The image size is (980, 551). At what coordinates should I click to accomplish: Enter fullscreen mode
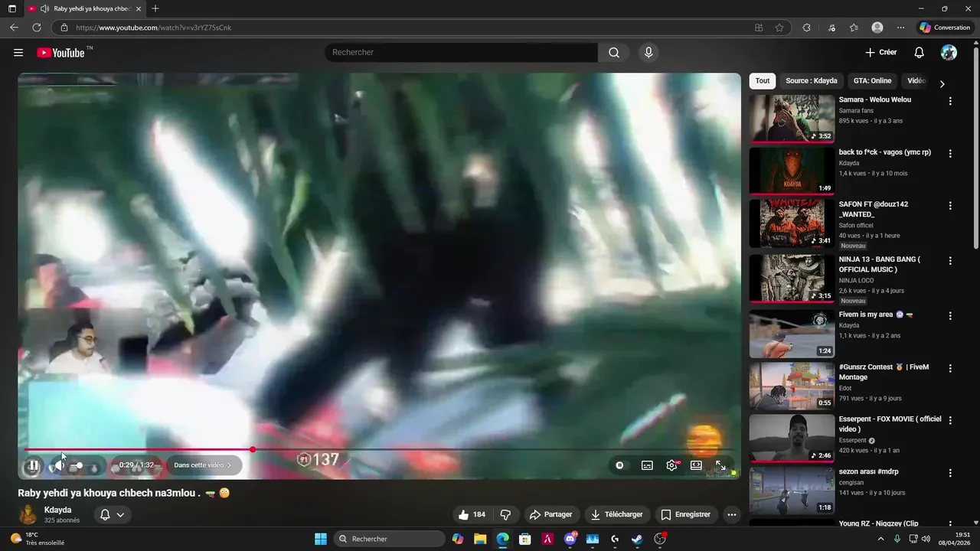click(x=720, y=465)
